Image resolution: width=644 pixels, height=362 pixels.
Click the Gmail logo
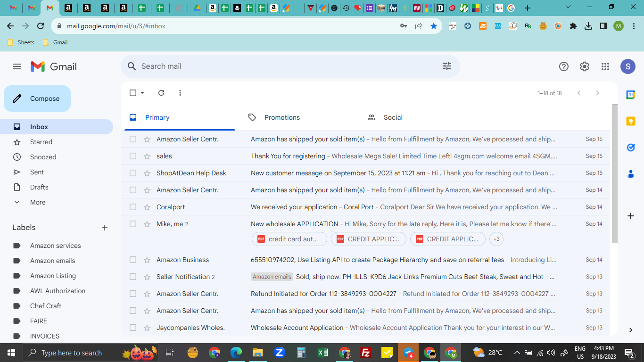[54, 66]
